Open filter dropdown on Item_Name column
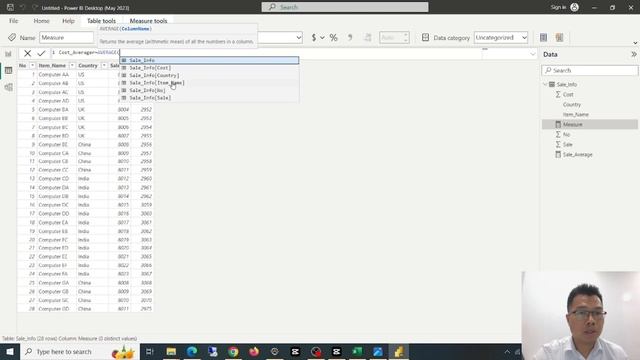Viewport: 640px width, 360px height. click(x=72, y=65)
